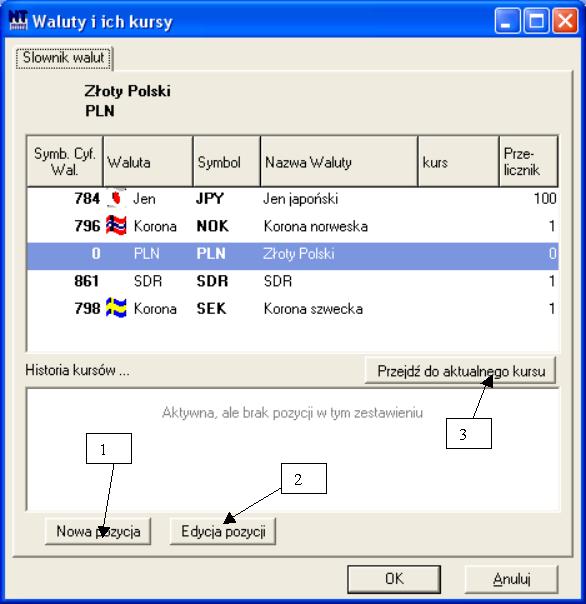The image size is (586, 604).
Task: Sort by the Symb. Cyf. Wal. column header
Action: 65,161
